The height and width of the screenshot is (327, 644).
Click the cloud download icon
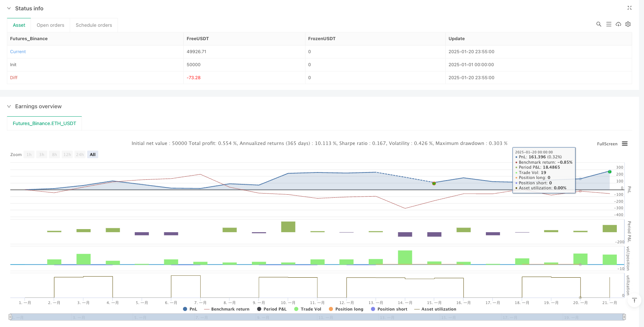click(618, 24)
